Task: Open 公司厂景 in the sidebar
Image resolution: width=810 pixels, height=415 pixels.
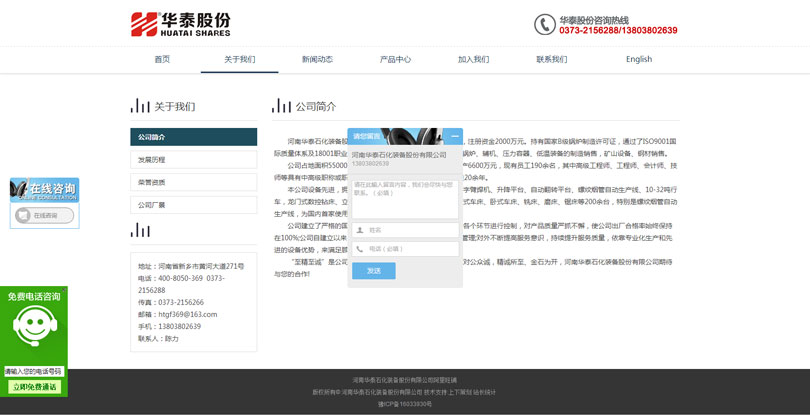Action: pos(193,205)
